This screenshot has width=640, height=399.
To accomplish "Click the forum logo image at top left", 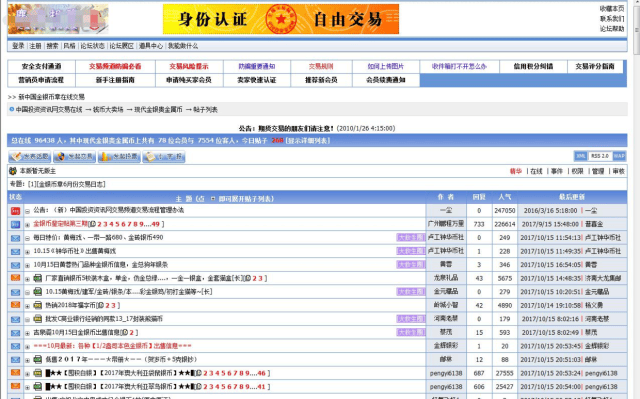I will (x=58, y=19).
